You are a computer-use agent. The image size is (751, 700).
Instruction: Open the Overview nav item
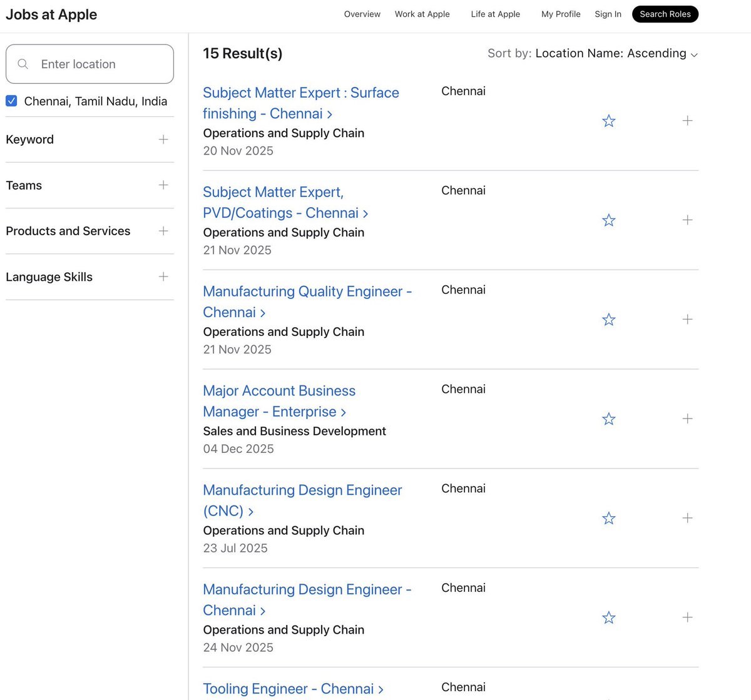(362, 14)
